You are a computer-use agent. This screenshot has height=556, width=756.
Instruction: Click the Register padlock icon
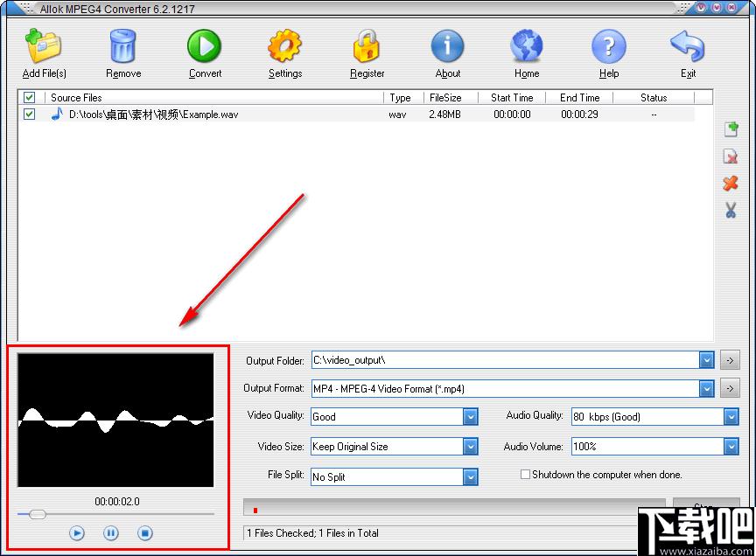(x=367, y=45)
